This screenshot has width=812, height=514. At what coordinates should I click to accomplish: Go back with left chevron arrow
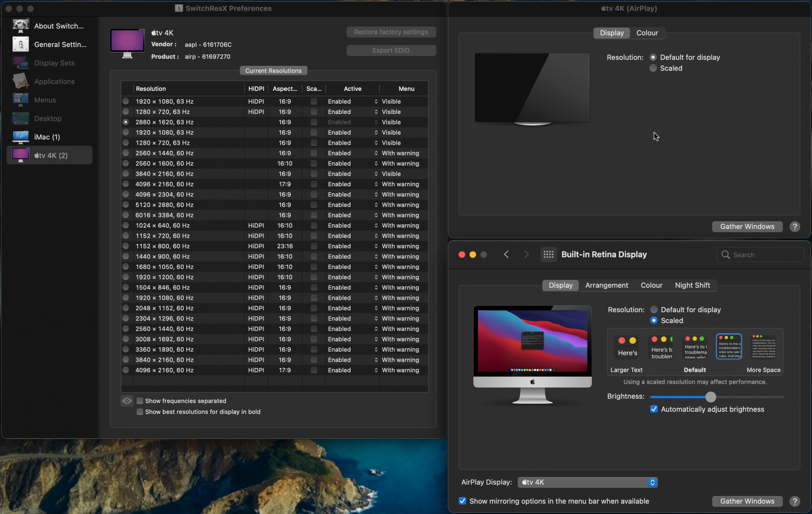pyautogui.click(x=506, y=254)
